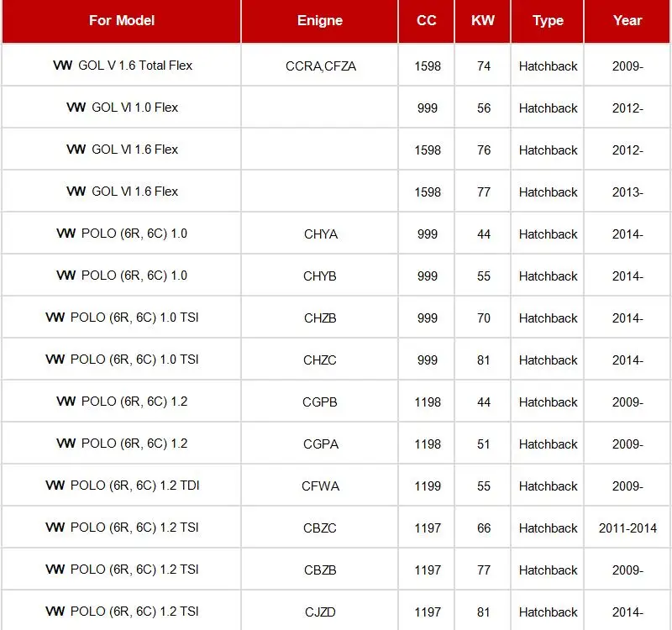Click CC "1197" in the CBZB row
Image resolution: width=672 pixels, height=630 pixels.
pyautogui.click(x=428, y=570)
